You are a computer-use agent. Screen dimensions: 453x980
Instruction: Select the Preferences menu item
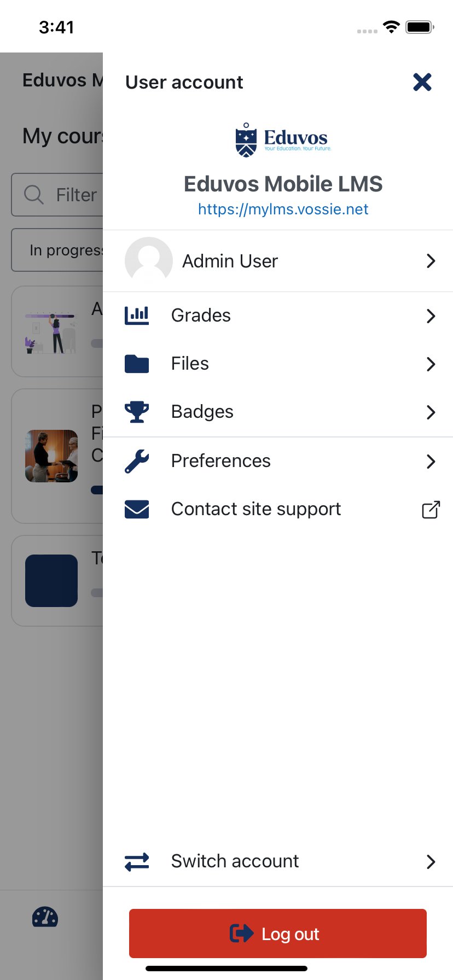[x=220, y=461]
